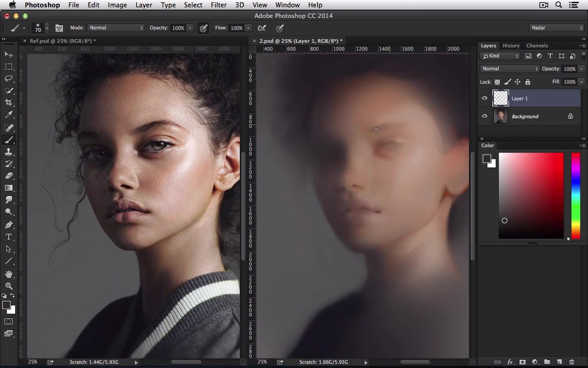Viewport: 588px width, 368px height.
Task: Pick the Eyedropper tool
Action: [9, 115]
